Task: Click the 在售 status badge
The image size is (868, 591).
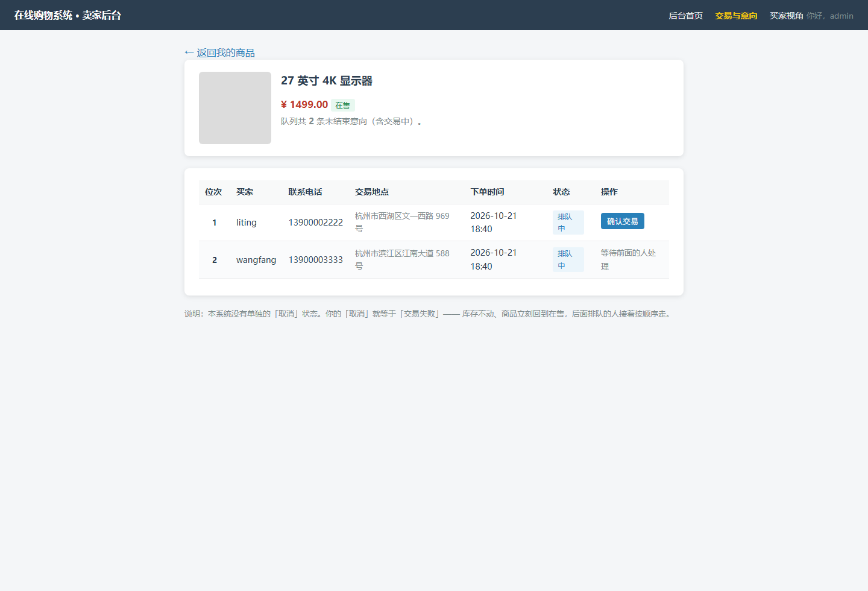Action: point(342,106)
